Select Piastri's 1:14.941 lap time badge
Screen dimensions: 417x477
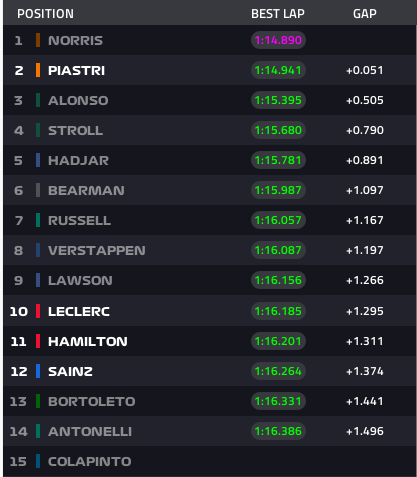(278, 70)
